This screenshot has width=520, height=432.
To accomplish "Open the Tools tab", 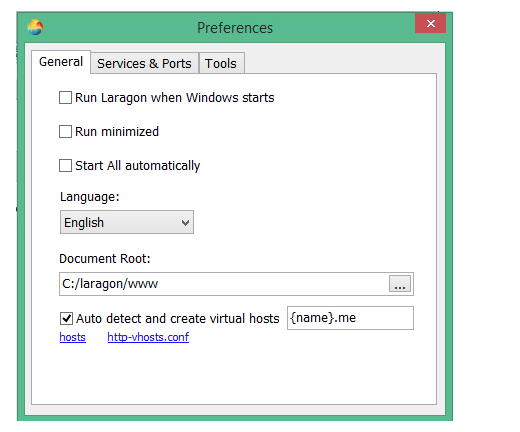I will pyautogui.click(x=221, y=63).
